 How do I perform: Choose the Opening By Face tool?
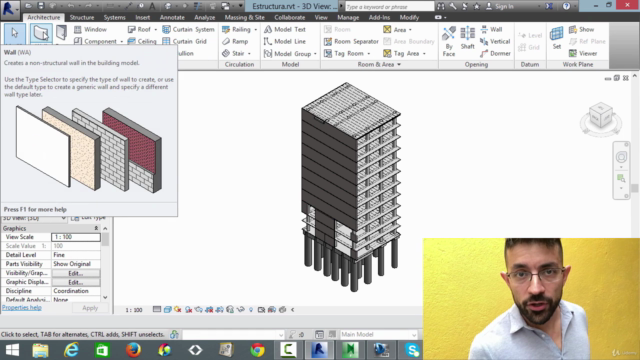tap(449, 41)
